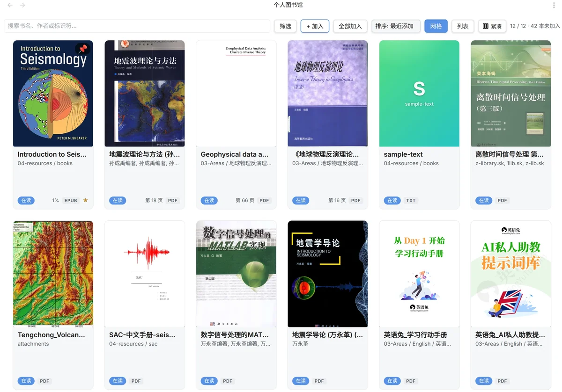This screenshot has height=392, width=562.
Task: Click the 在读 badge on 英语兔_AI私人助教 card
Action: pyautogui.click(x=484, y=381)
